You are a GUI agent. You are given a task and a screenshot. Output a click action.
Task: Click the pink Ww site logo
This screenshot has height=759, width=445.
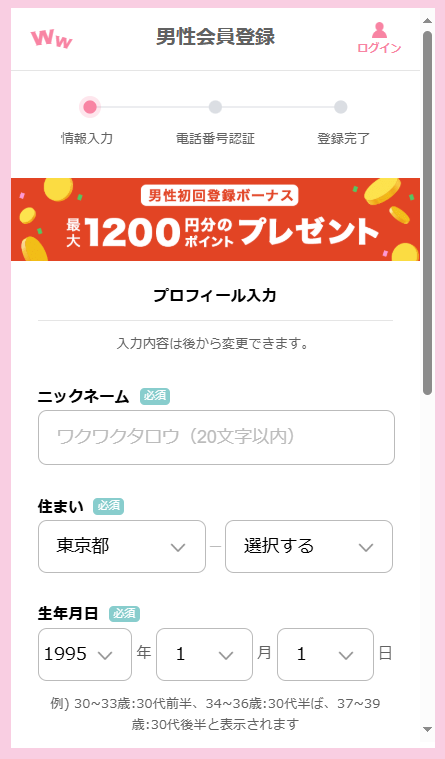[51, 39]
